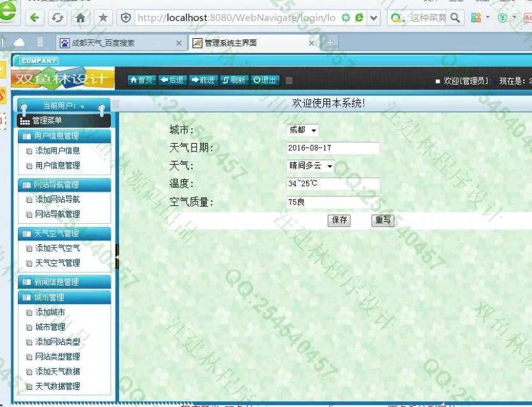This screenshot has width=532, height=407.
Task: Click the 首页 home button
Action: click(x=141, y=80)
